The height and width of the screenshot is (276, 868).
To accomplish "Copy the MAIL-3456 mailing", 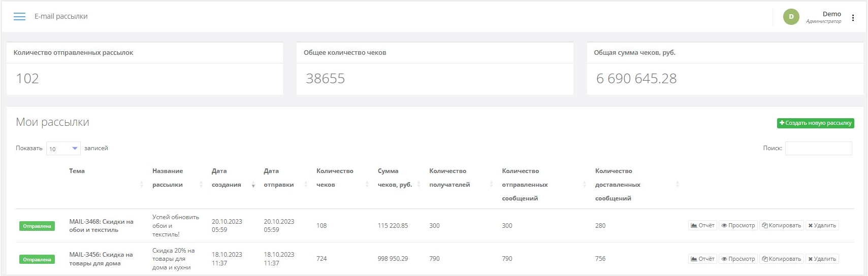I will pos(781,259).
